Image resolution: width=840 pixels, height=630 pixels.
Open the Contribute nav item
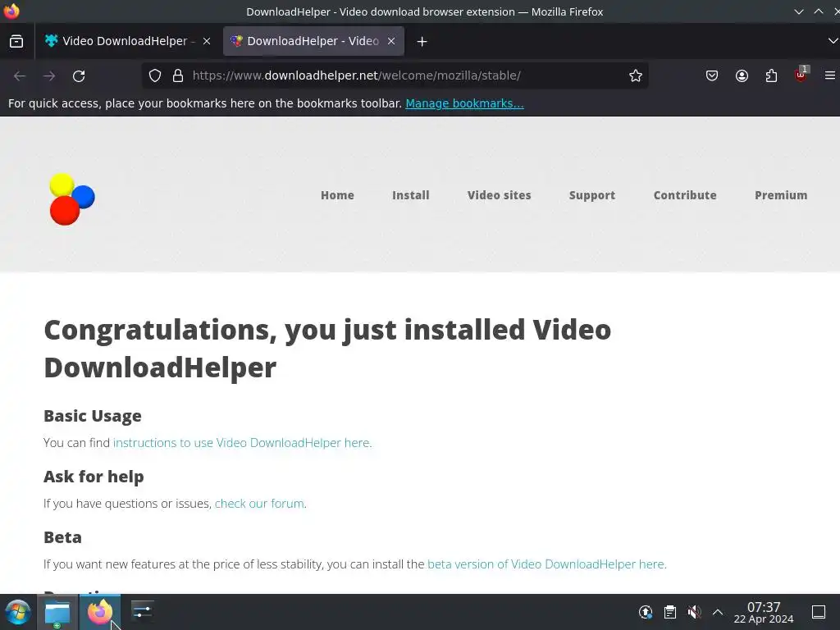(x=685, y=195)
